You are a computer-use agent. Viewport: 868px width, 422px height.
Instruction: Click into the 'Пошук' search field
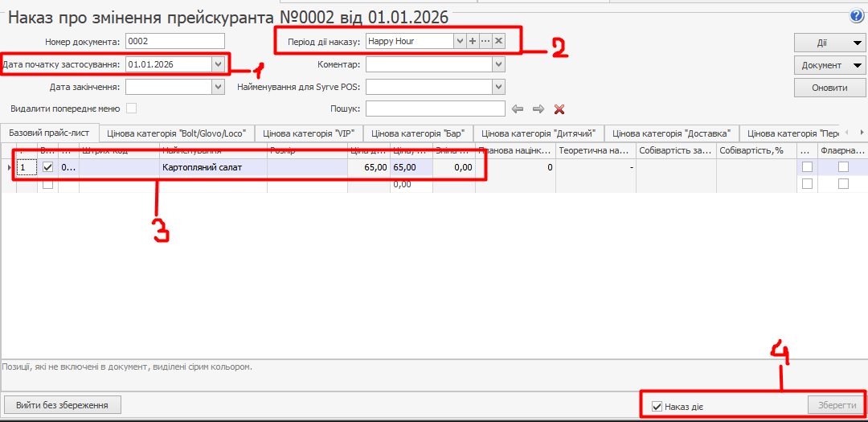[x=434, y=109]
